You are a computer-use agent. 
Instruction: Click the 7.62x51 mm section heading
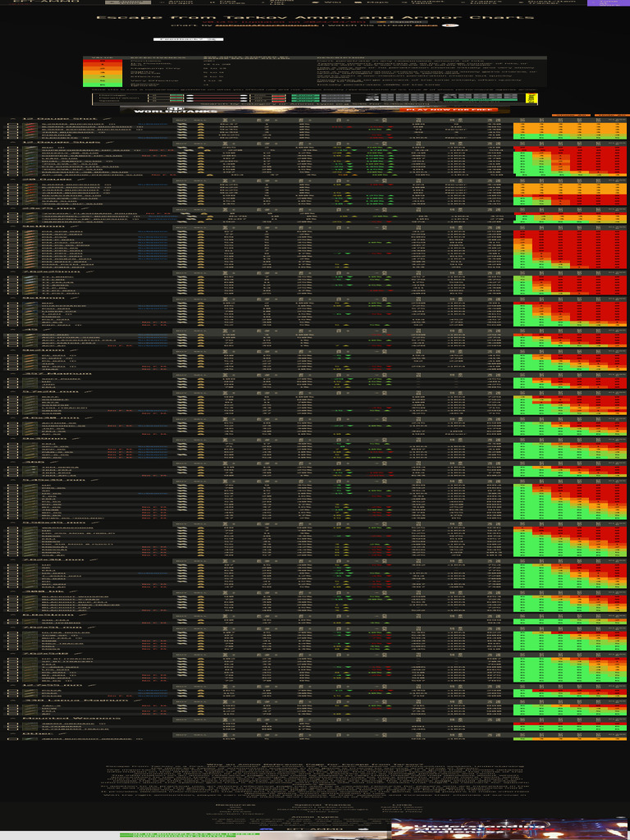[x=52, y=628]
